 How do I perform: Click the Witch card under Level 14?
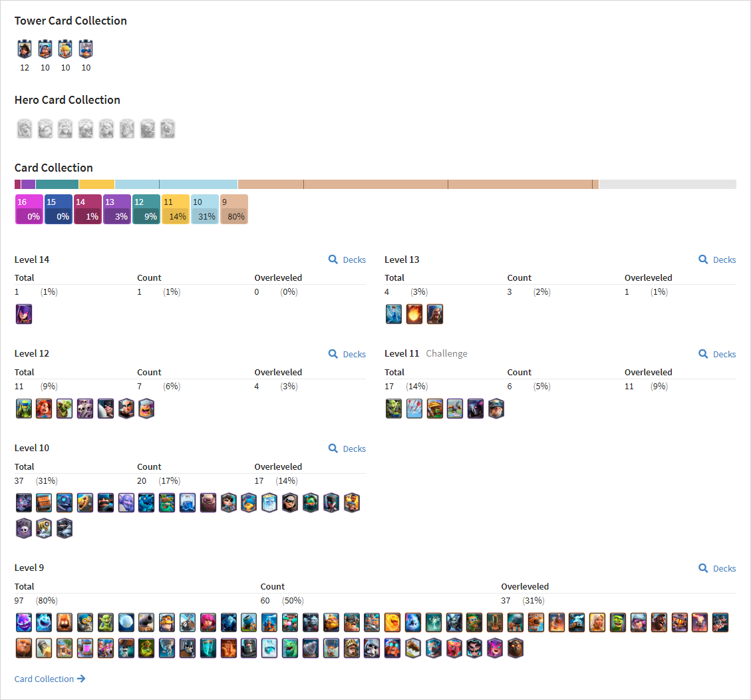[x=24, y=314]
